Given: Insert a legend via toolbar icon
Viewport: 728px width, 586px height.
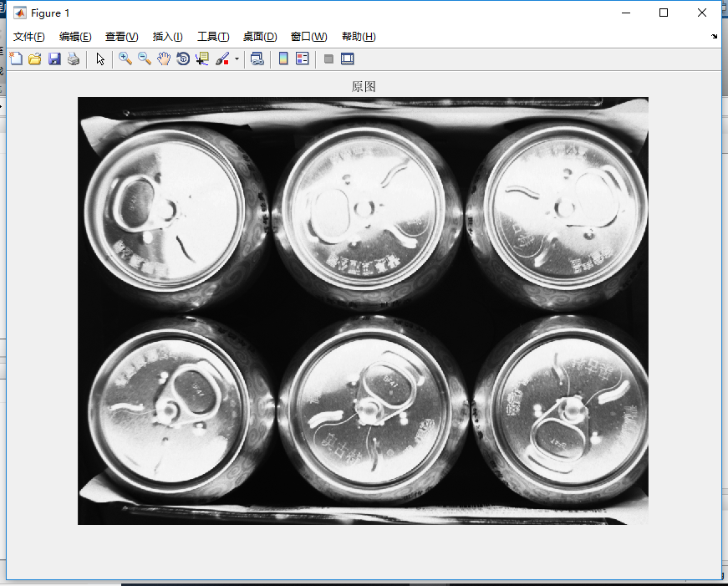Looking at the screenshot, I should [x=303, y=59].
